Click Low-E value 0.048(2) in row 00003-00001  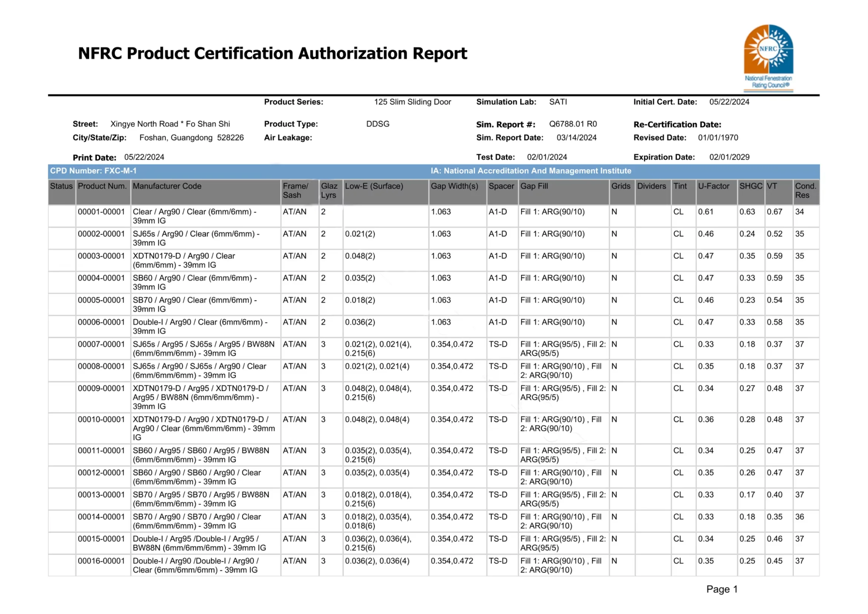pyautogui.click(x=360, y=256)
